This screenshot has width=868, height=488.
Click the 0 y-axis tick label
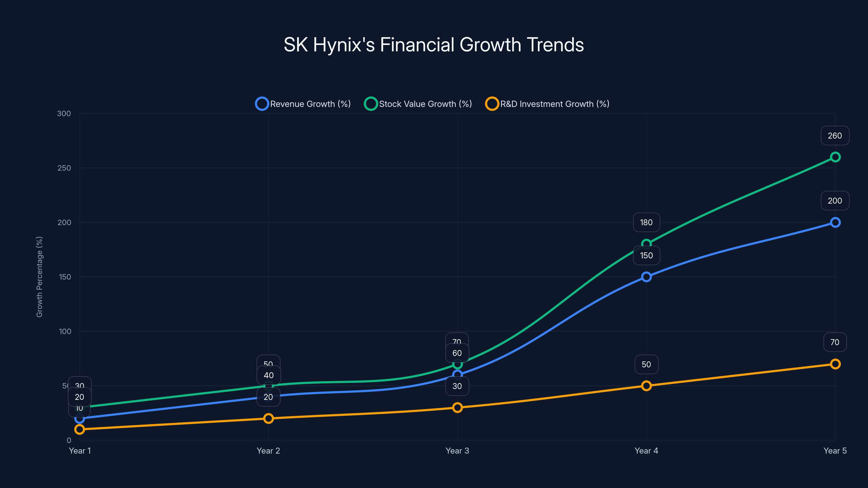tap(69, 440)
